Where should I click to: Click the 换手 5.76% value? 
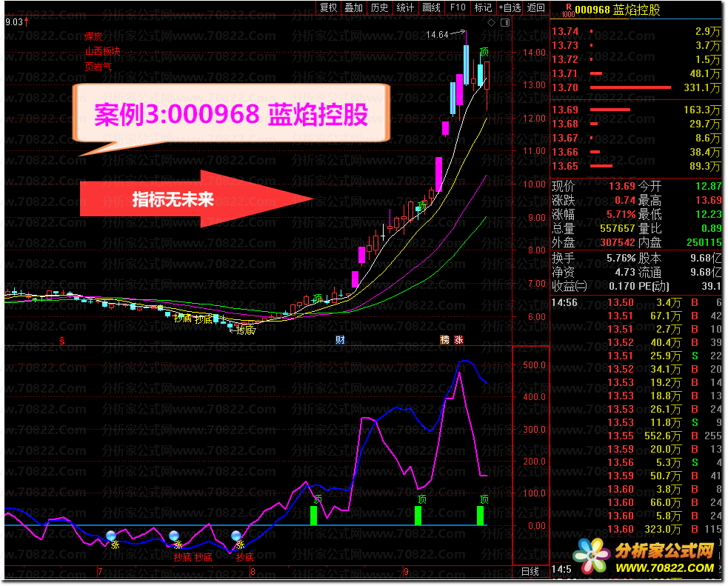621,258
